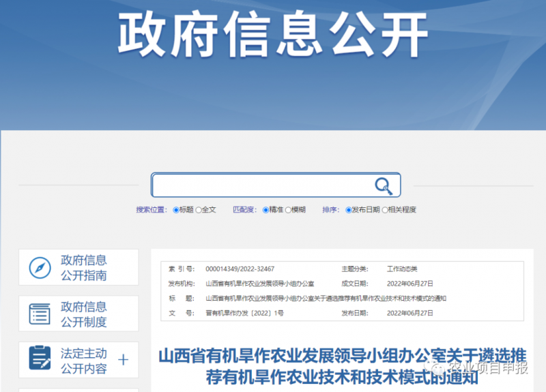The height and width of the screenshot is (392, 546).
Task: Choose 精准 matching radio button
Action: 265,210
